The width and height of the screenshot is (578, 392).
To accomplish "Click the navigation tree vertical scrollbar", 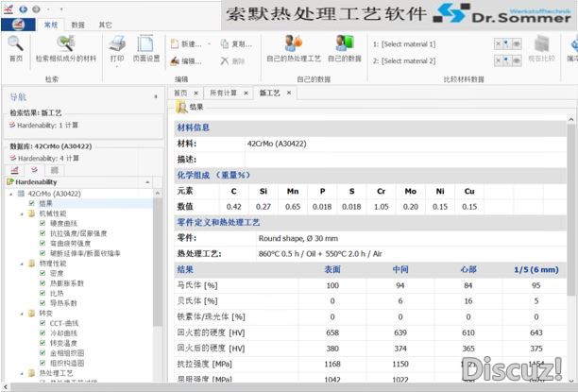I will point(158,262).
